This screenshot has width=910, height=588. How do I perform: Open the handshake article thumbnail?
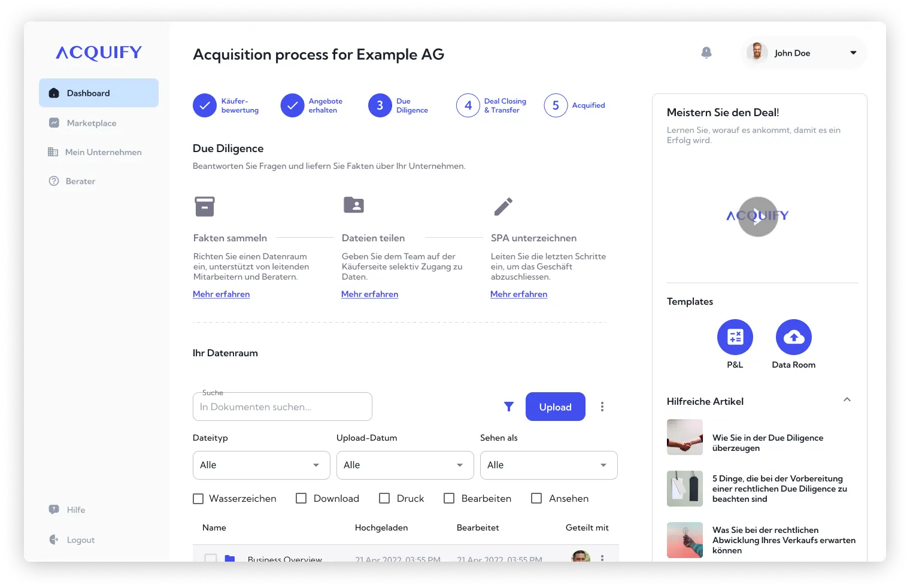point(685,437)
